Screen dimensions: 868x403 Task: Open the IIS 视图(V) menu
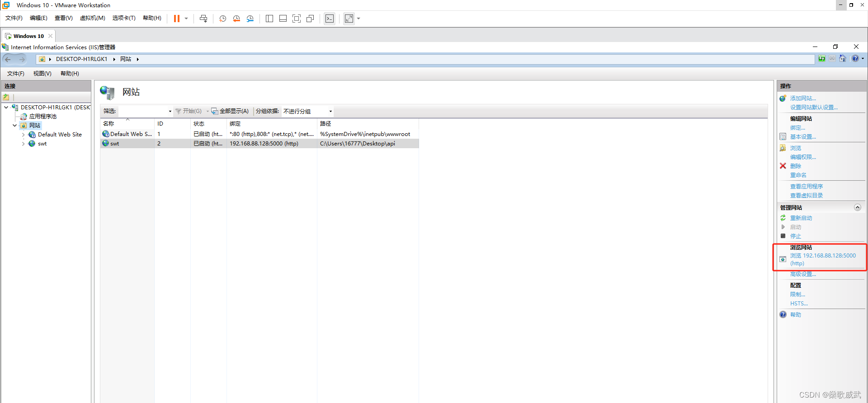coord(42,74)
